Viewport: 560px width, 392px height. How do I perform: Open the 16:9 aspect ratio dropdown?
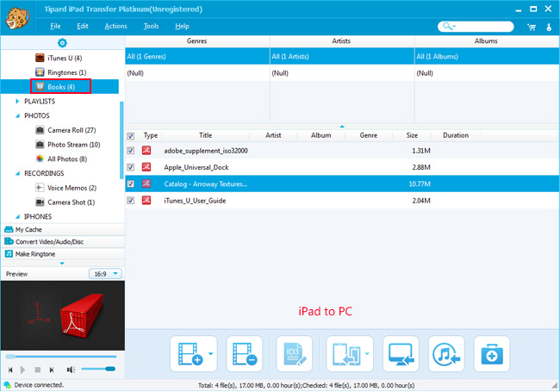[105, 274]
